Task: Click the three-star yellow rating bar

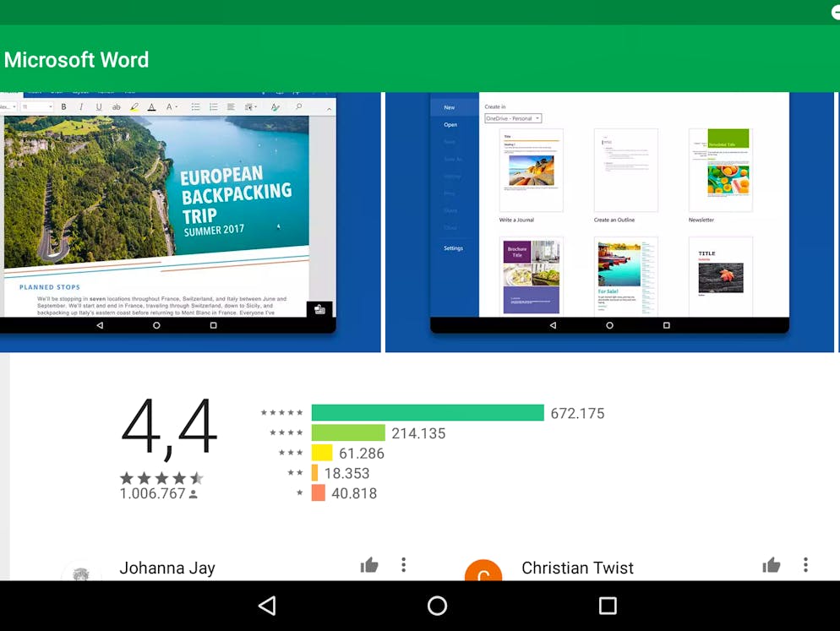Action: tap(322, 453)
